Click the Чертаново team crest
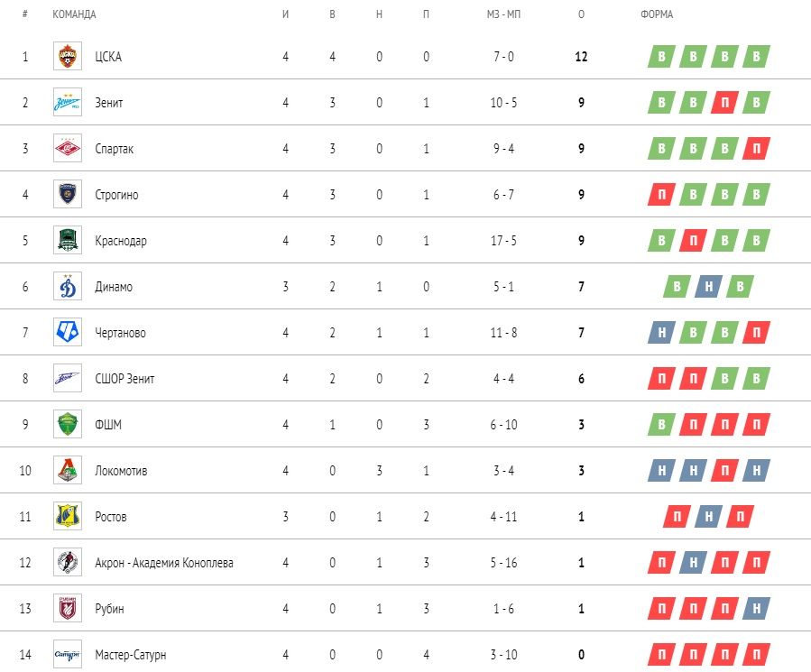The width and height of the screenshot is (811, 672). click(68, 332)
